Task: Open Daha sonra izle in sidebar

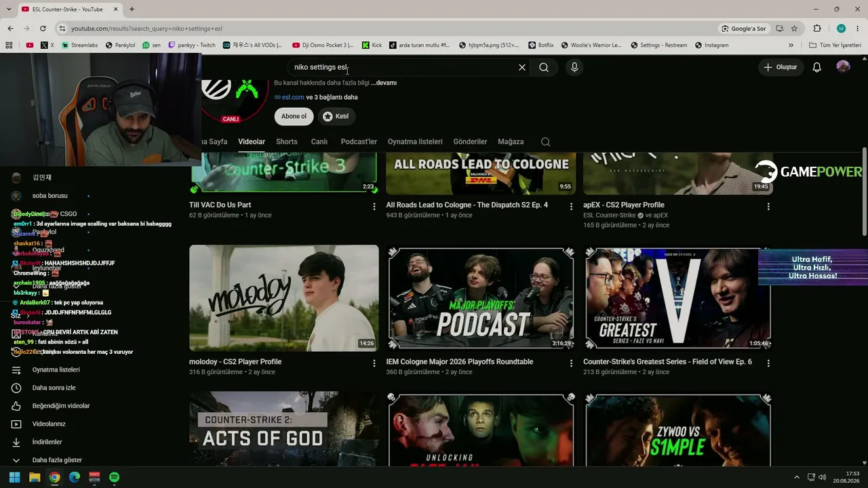Action: tap(54, 388)
